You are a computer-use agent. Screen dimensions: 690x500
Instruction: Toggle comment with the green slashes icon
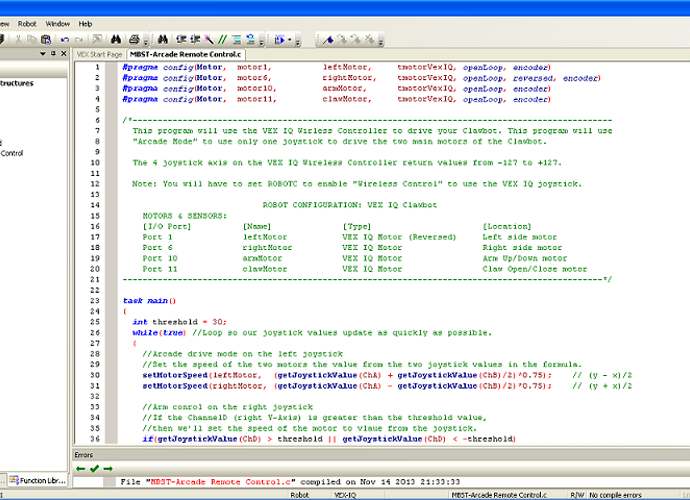pyautogui.click(x=223, y=40)
